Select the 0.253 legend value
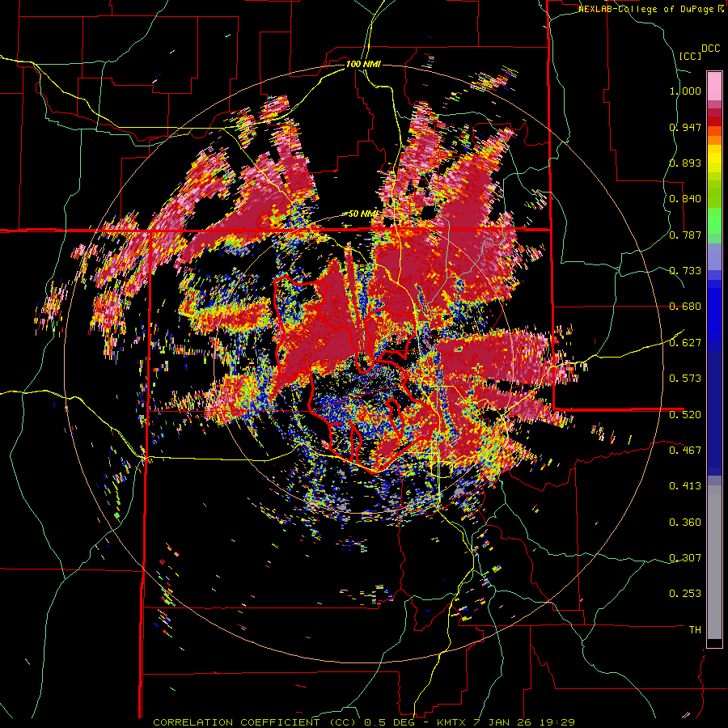The height and width of the screenshot is (728, 728). [x=685, y=594]
